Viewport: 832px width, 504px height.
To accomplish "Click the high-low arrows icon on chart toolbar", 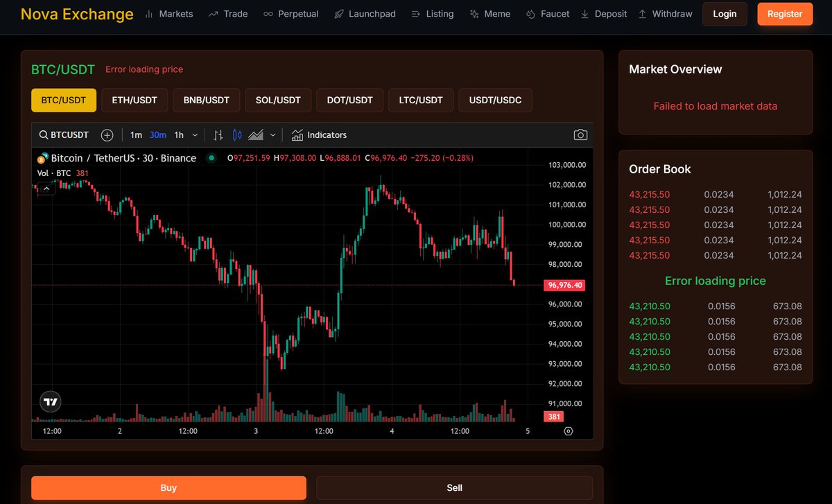I will [218, 134].
